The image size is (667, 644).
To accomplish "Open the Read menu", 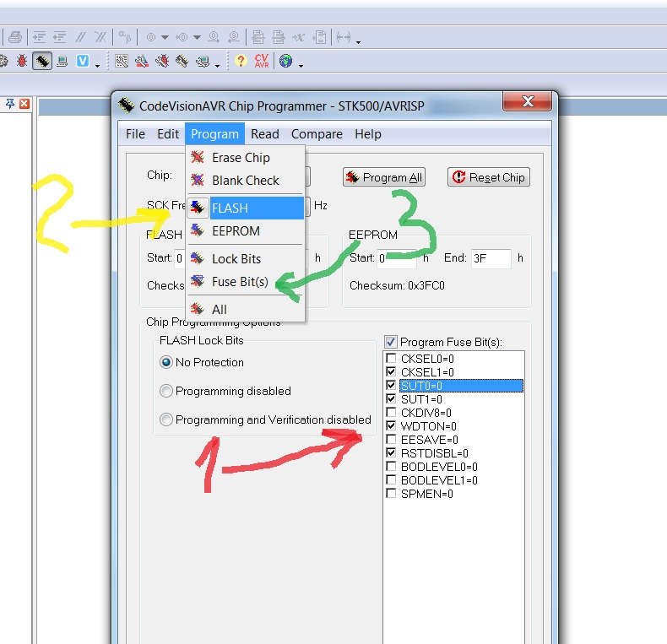I will tap(265, 134).
